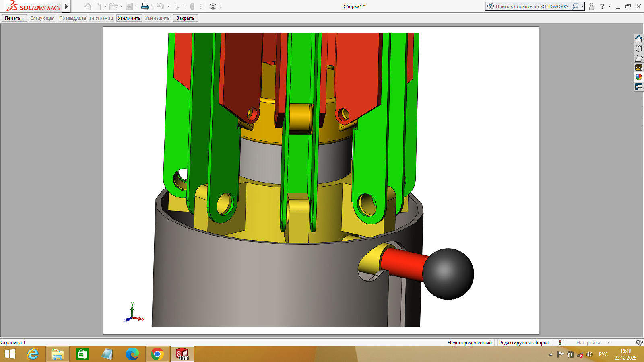Open Google Chrome from the taskbar
The width and height of the screenshot is (644, 362).
click(157, 354)
